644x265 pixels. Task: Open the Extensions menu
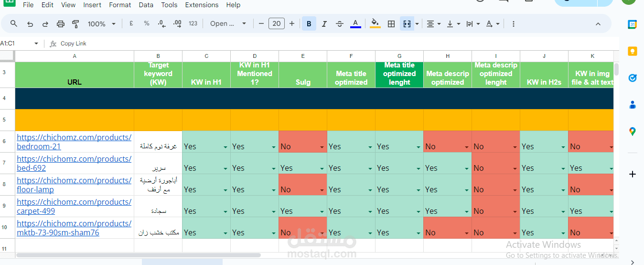coord(202,5)
